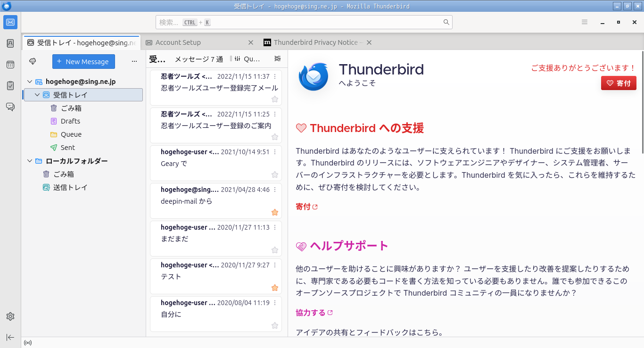This screenshot has width=644, height=348.
Task: Open the Address Book space
Action: (x=10, y=43)
